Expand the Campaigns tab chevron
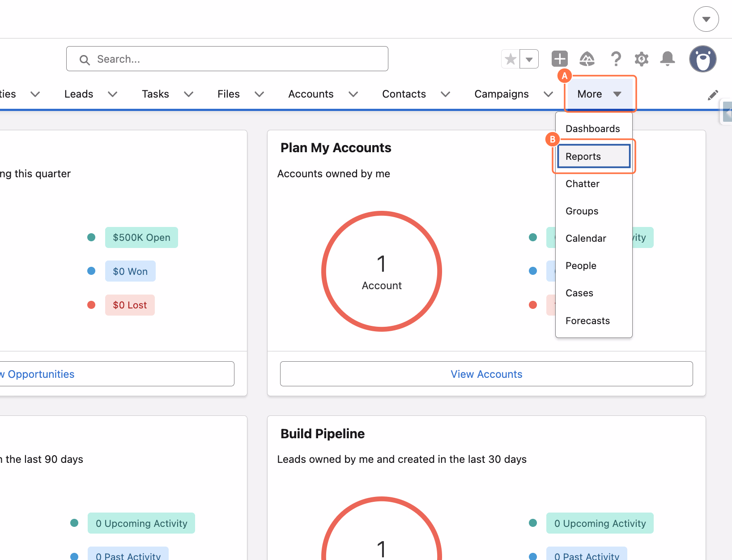 [548, 94]
